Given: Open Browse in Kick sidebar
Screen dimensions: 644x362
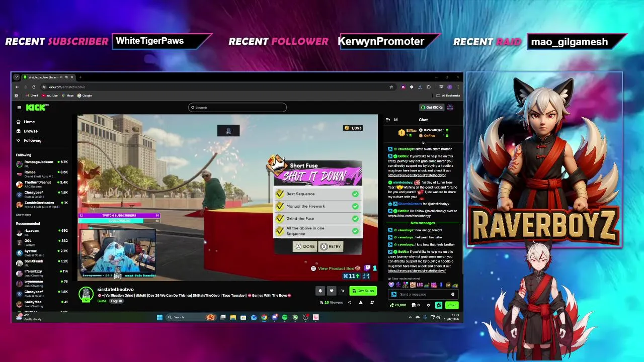Looking at the screenshot, I should pyautogui.click(x=27, y=131).
